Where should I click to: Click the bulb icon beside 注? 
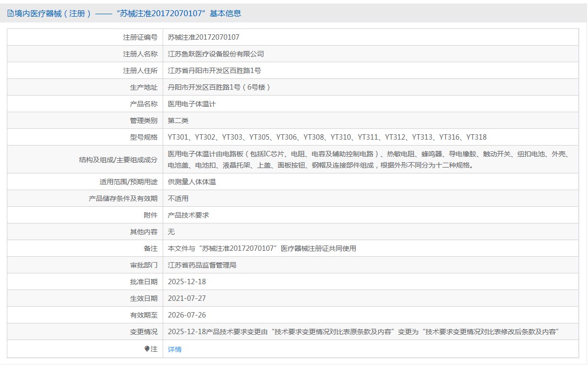[x=147, y=349]
